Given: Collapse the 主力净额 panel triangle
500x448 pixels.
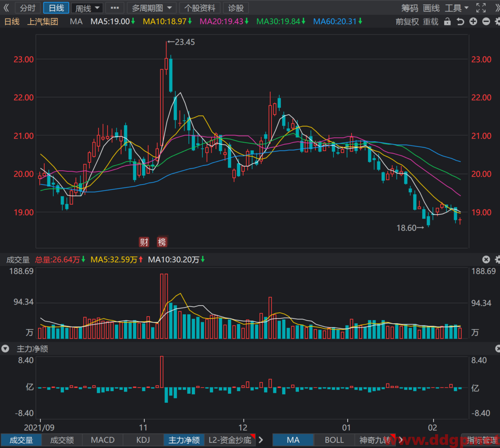Looking at the screenshot, I should [x=5, y=349].
